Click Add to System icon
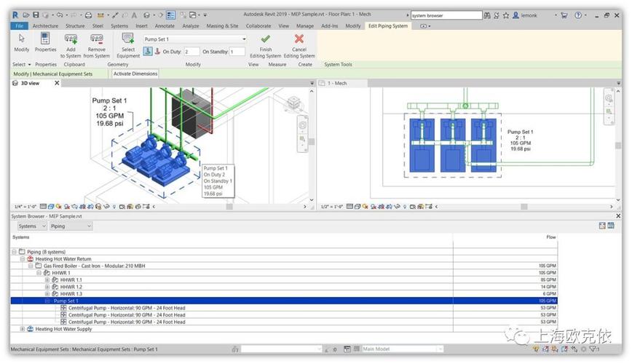Image resolution: width=632 pixels, height=364 pixels. [71, 39]
